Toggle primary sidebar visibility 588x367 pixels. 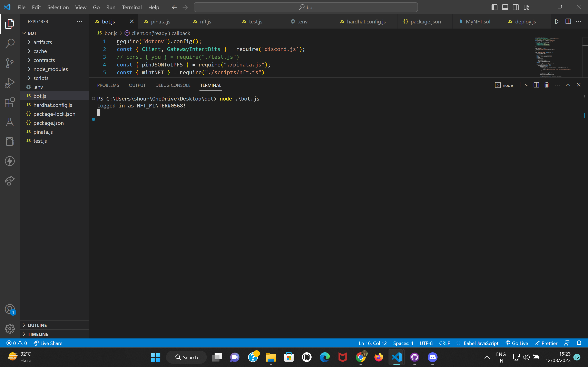(494, 7)
